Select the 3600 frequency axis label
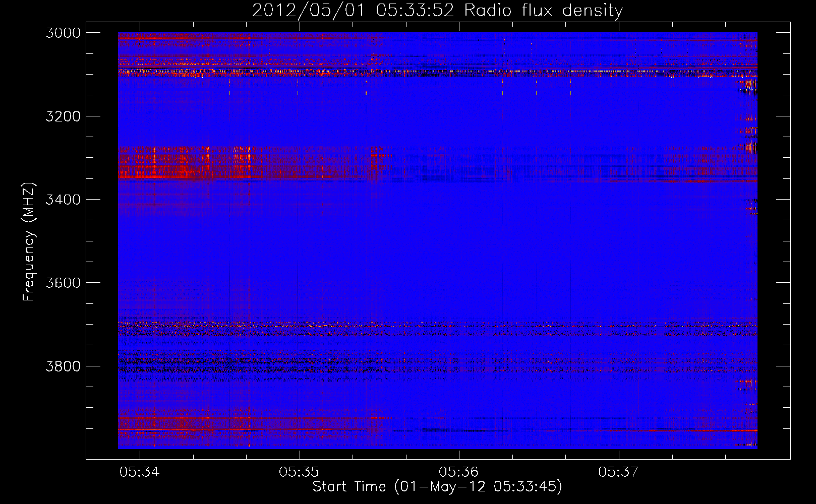This screenshot has height=504, width=816. tap(63, 283)
